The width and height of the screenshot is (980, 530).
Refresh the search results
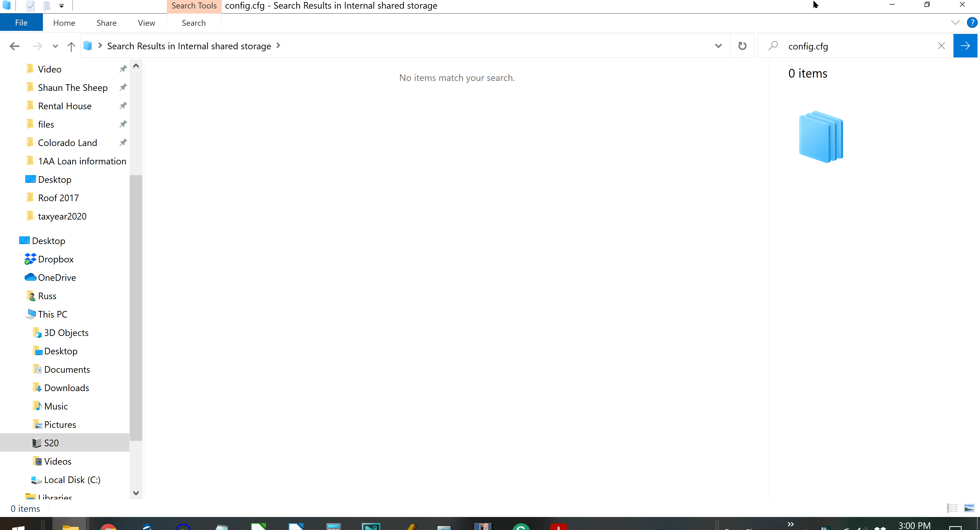coord(742,46)
